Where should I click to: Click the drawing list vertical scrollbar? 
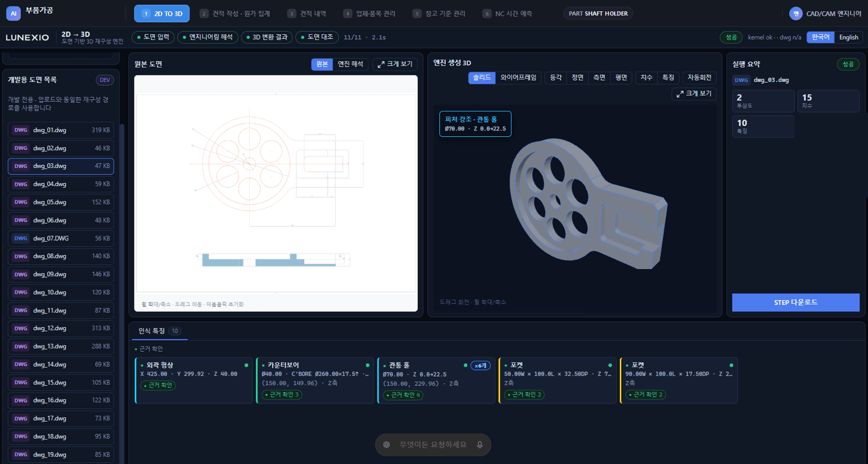tap(123, 293)
